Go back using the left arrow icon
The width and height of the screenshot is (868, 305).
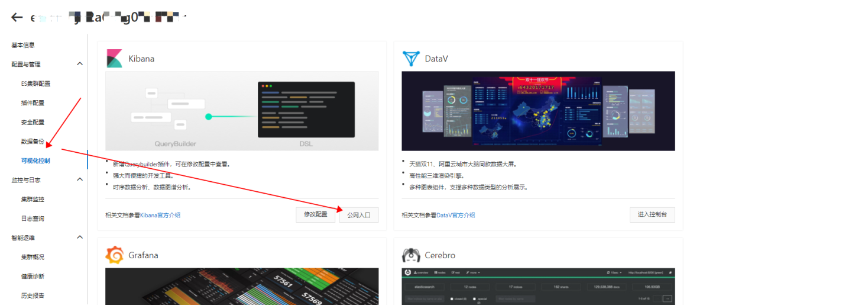pos(17,17)
